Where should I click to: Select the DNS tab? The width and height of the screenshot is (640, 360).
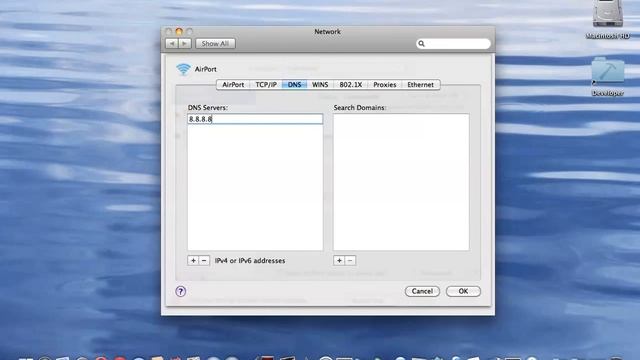tap(294, 84)
